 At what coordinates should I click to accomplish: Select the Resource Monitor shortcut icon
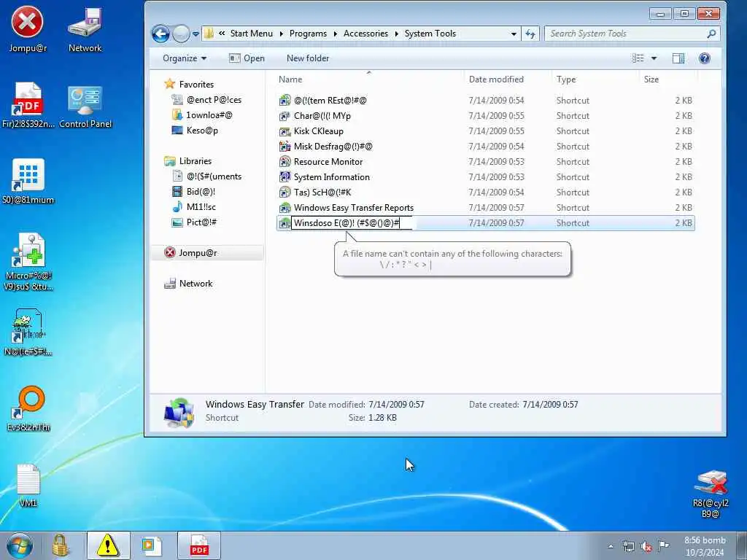[285, 161]
